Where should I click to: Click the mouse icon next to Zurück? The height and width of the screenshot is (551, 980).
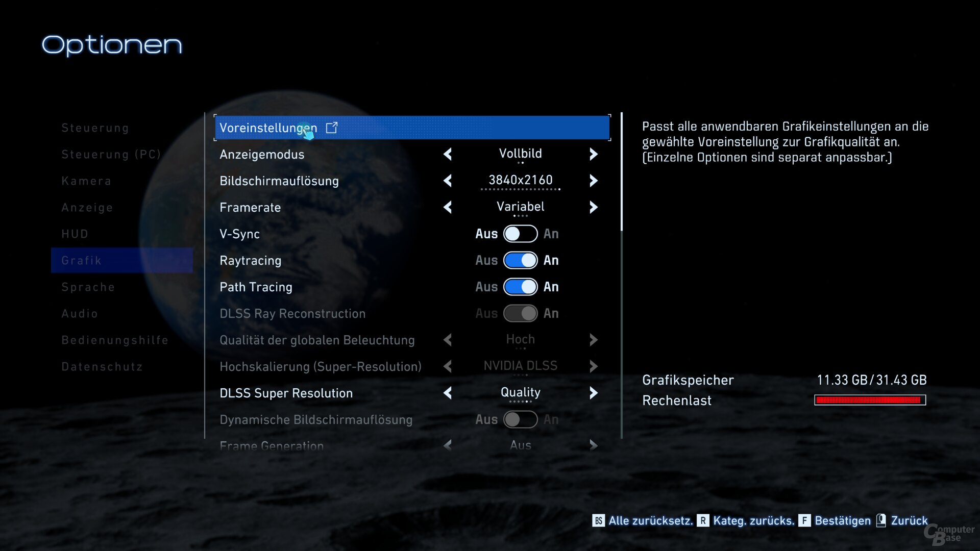tap(881, 520)
